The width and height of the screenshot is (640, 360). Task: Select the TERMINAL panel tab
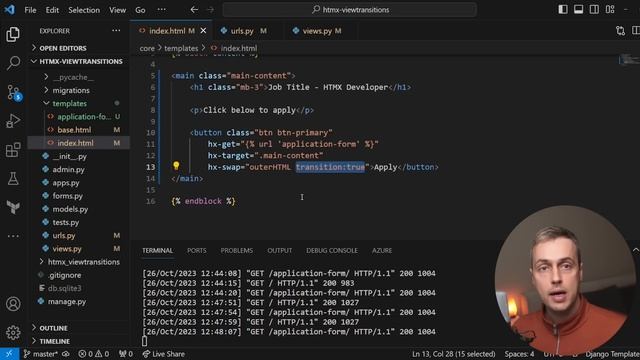tap(157, 250)
